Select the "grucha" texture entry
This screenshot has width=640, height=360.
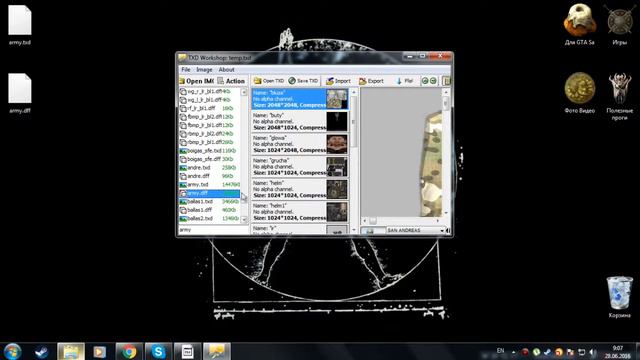coord(300,167)
